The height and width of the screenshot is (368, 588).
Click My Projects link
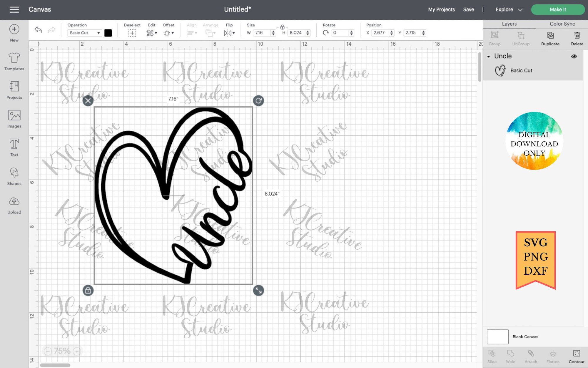pyautogui.click(x=441, y=9)
